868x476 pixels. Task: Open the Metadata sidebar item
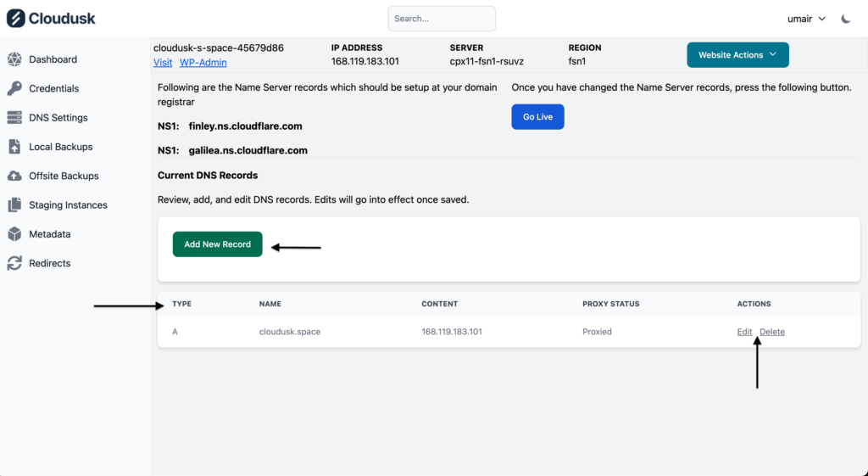(49, 234)
